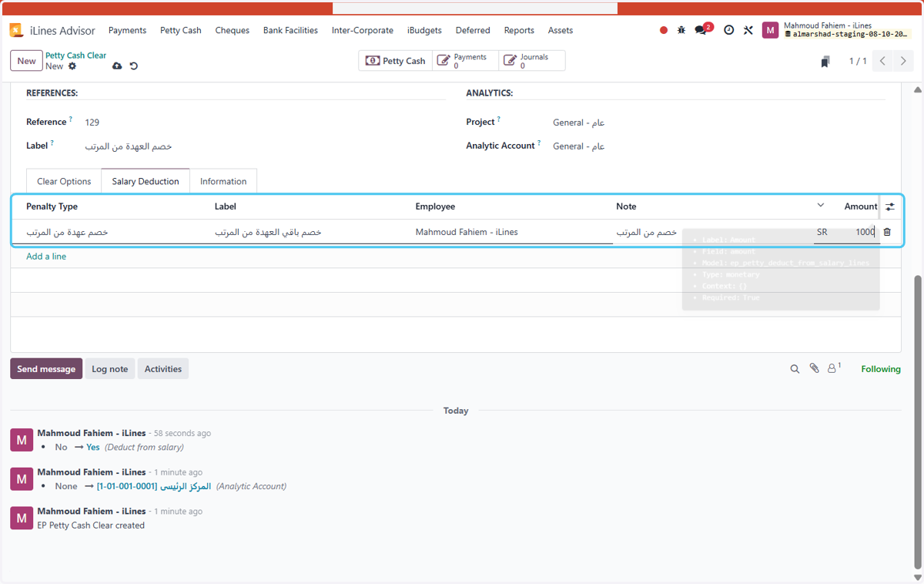The height and width of the screenshot is (584, 924).
Task: Click the Send message button
Action: (46, 369)
